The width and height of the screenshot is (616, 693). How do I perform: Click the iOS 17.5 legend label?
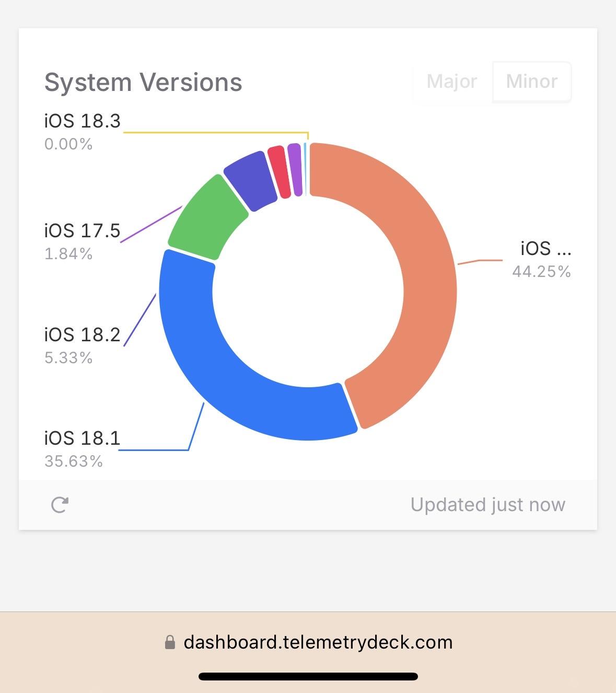pos(83,230)
